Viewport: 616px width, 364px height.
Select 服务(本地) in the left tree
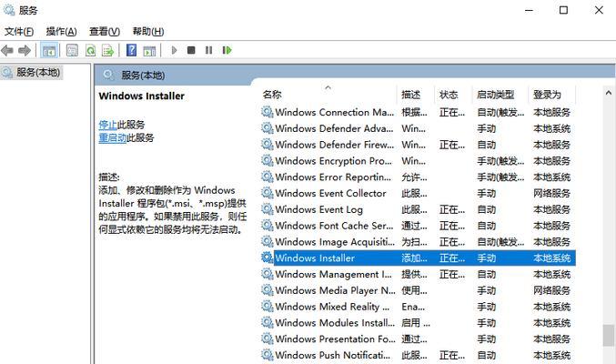point(38,73)
